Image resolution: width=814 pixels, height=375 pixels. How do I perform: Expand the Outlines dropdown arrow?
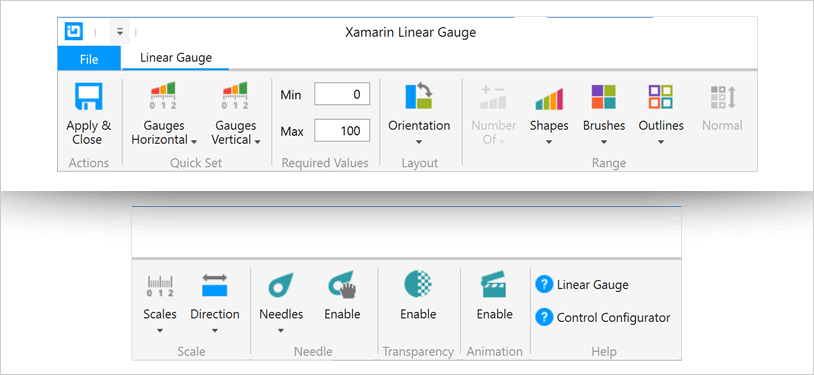pos(661,142)
